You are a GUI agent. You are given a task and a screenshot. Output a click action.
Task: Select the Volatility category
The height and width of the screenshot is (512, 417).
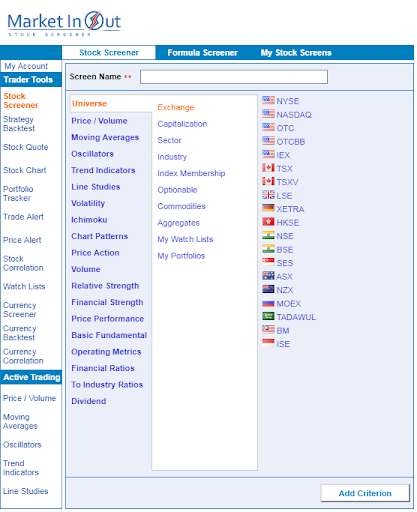pos(88,203)
